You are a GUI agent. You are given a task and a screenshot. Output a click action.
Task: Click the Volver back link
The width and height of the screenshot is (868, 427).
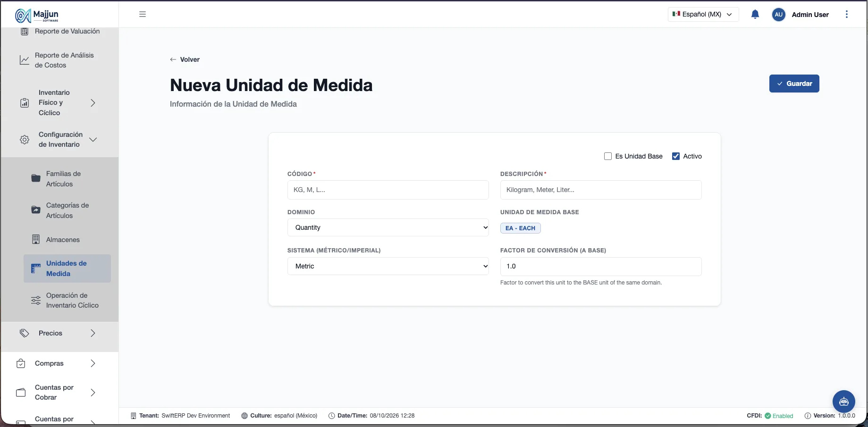[x=185, y=59]
